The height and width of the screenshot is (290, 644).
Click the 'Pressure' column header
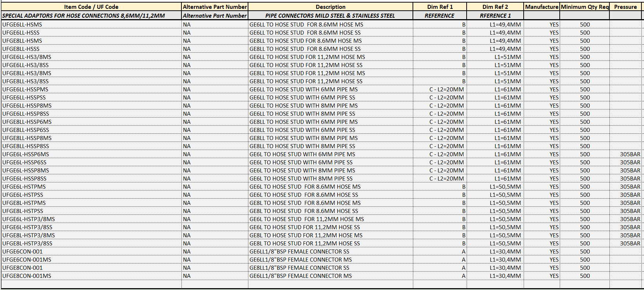point(625,7)
